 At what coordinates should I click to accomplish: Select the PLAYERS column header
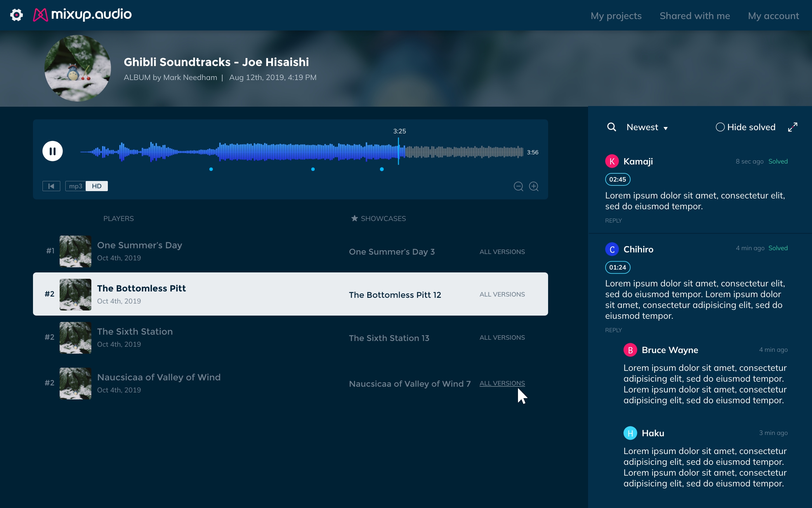tap(118, 218)
